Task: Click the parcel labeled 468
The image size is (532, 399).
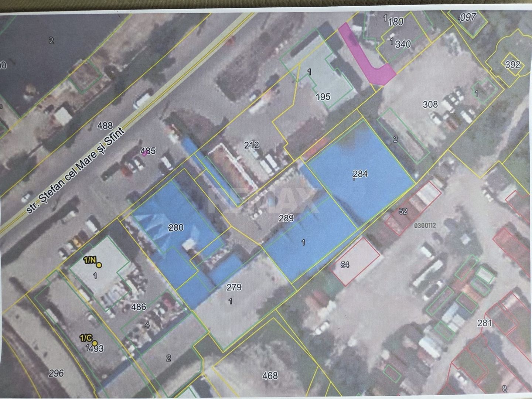Action: pos(270,376)
